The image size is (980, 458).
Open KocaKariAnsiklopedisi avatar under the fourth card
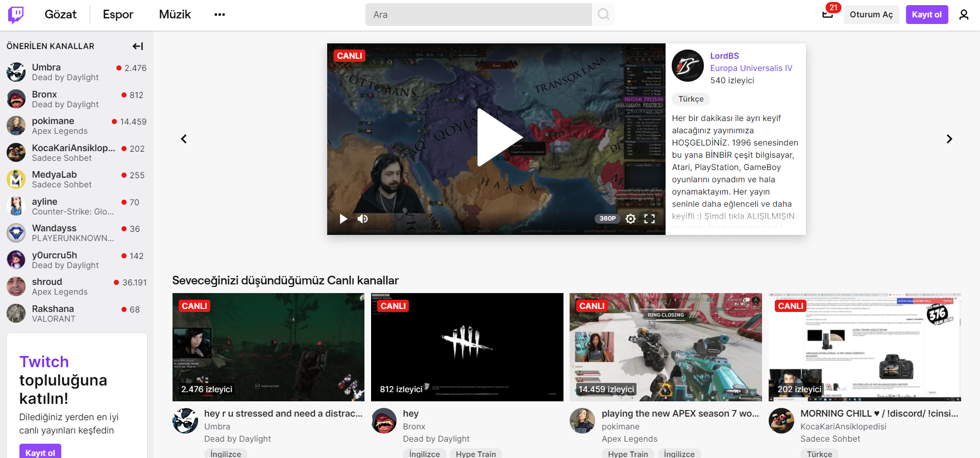coord(781,421)
